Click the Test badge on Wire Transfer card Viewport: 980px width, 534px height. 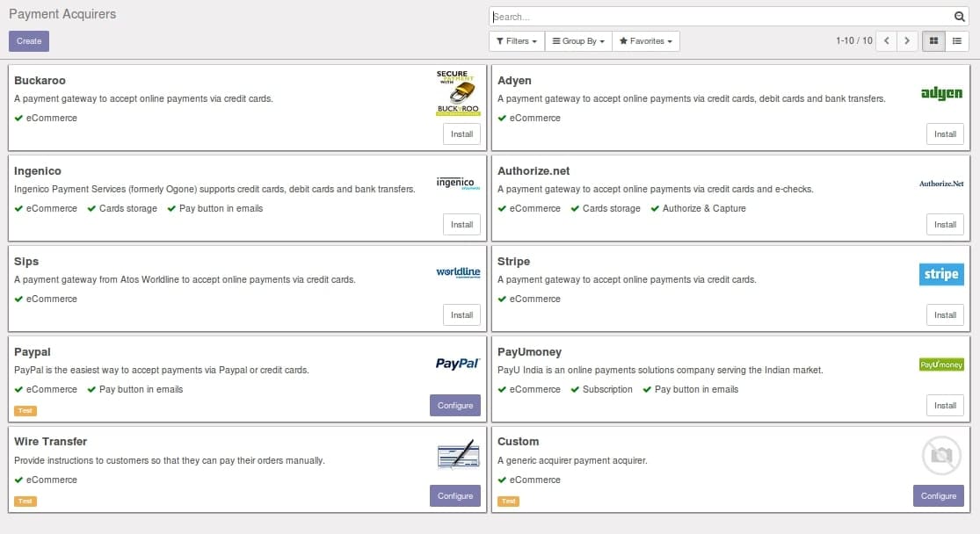25,502
